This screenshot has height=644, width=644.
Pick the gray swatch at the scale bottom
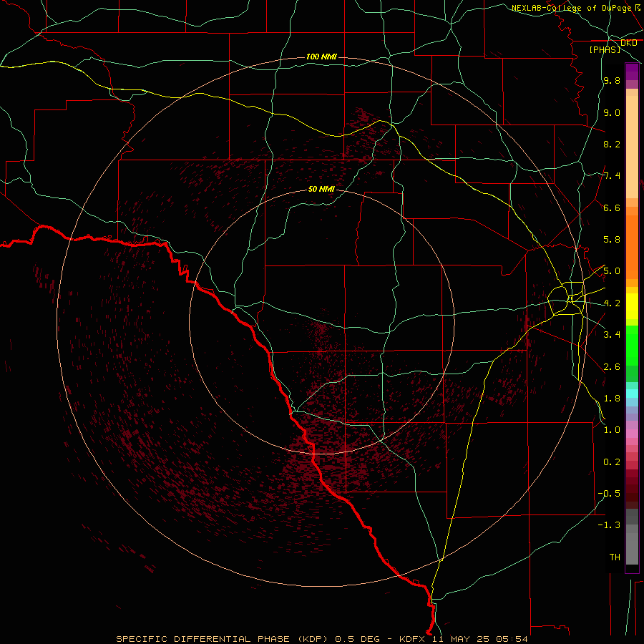click(632, 548)
